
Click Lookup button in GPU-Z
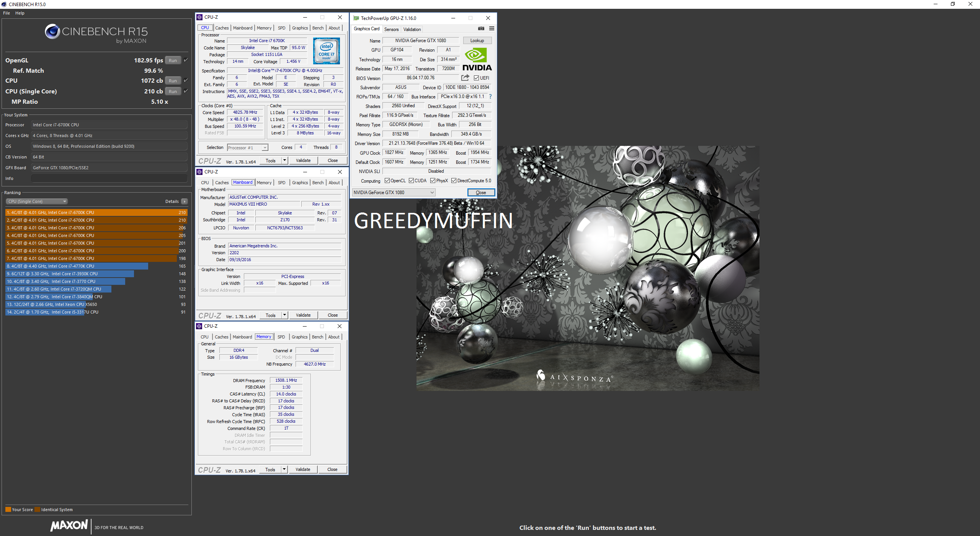point(477,41)
